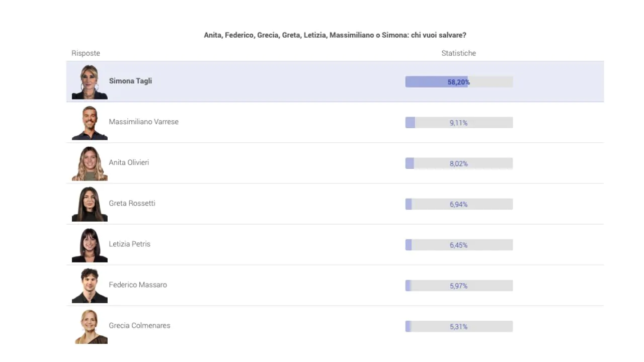Click Letizia Petris's contestant photo
Screen dimensions: 644x362
click(90, 245)
